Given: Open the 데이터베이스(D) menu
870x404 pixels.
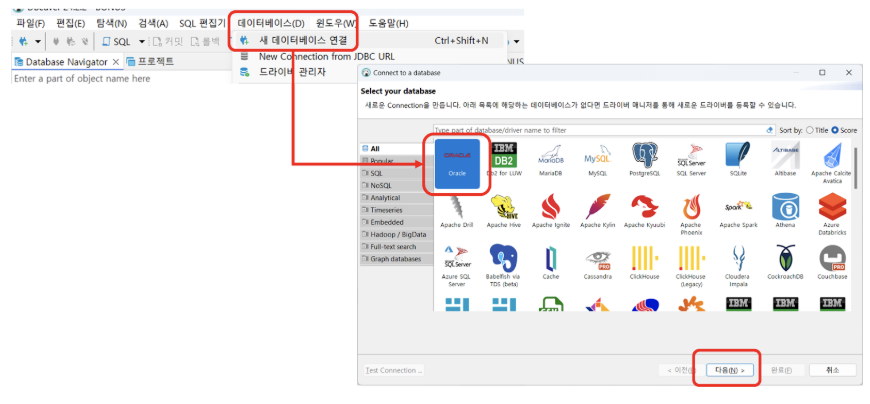Looking at the screenshot, I should click(270, 22).
